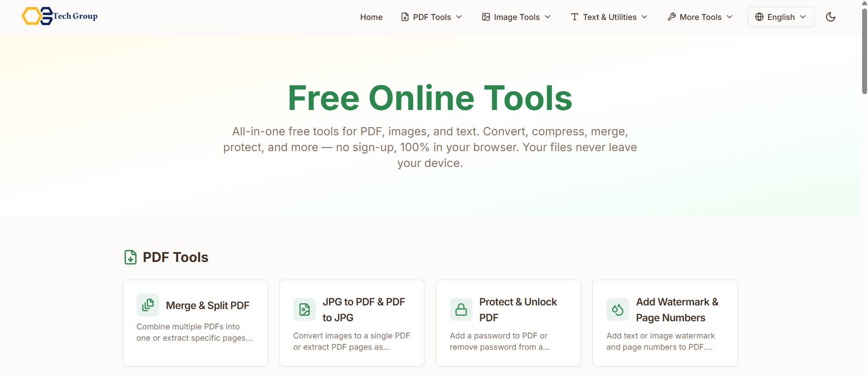Click the PDF Tools file icon in navbar
The height and width of the screenshot is (376, 868).
click(405, 17)
